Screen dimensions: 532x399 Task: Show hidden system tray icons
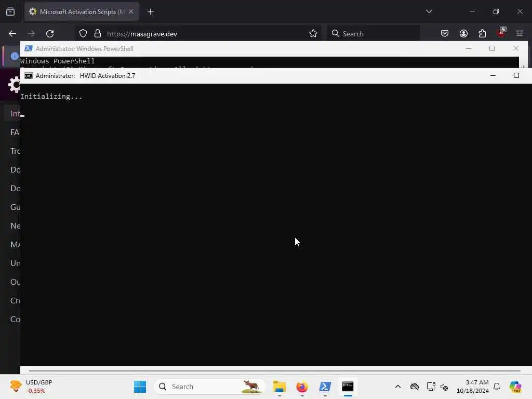point(398,387)
